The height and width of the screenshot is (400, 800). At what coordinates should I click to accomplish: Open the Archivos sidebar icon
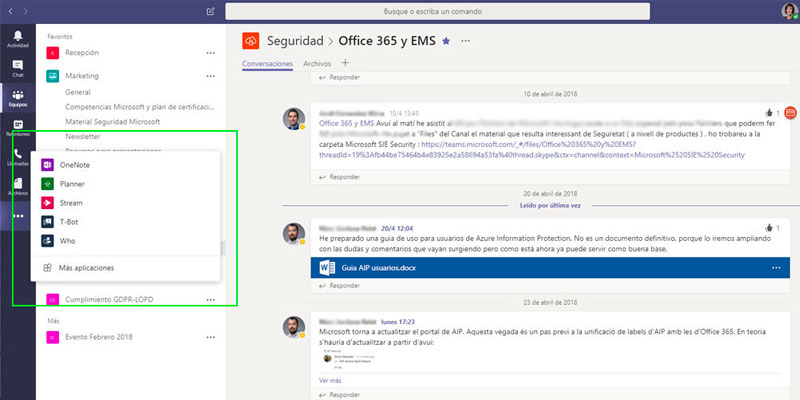(x=18, y=187)
